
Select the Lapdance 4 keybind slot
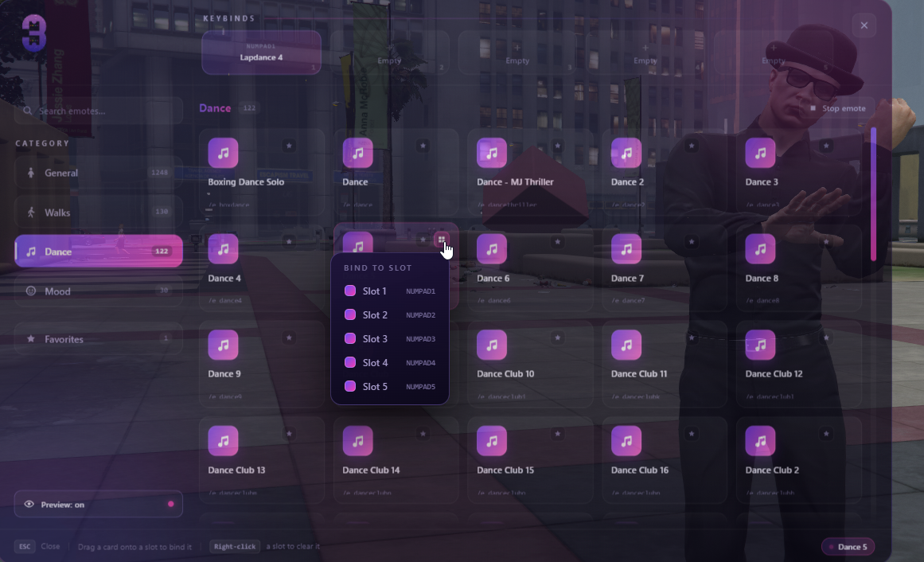pos(261,53)
